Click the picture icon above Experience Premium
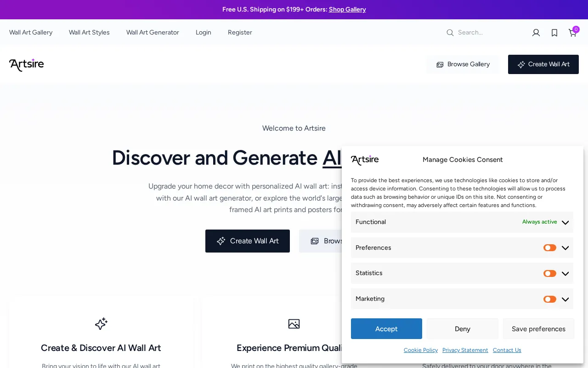Viewport: 588px width, 368px height. click(294, 324)
